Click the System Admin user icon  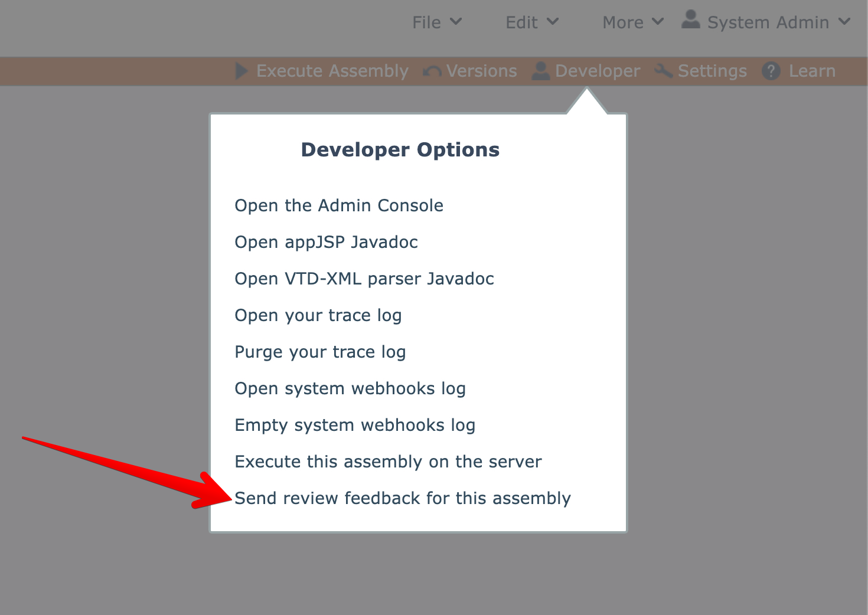pos(690,20)
